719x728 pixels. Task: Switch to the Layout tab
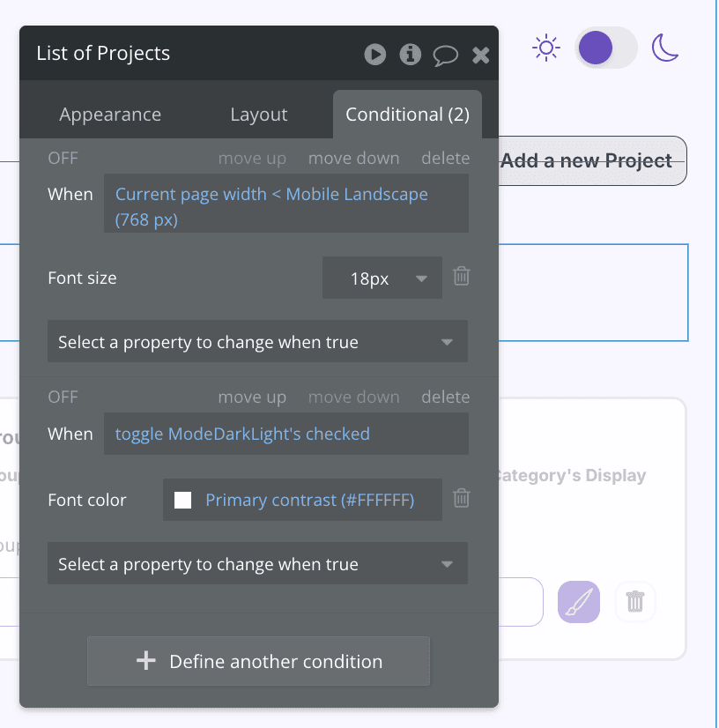point(259,115)
